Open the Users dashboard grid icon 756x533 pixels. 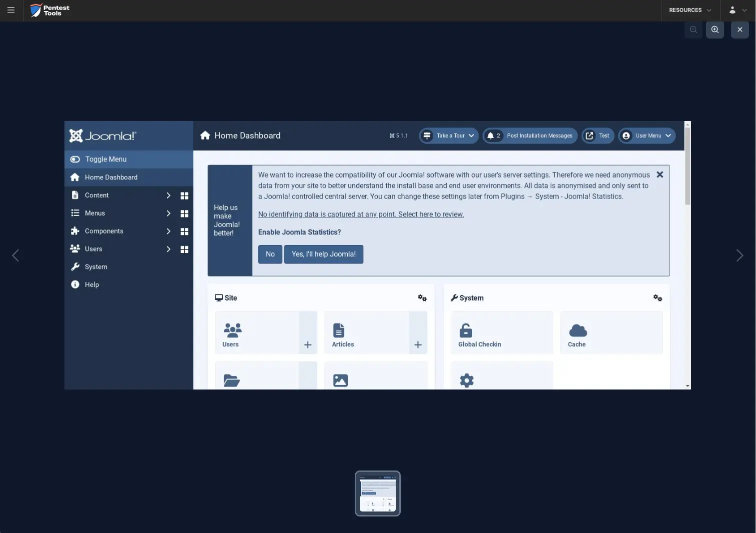[184, 249]
